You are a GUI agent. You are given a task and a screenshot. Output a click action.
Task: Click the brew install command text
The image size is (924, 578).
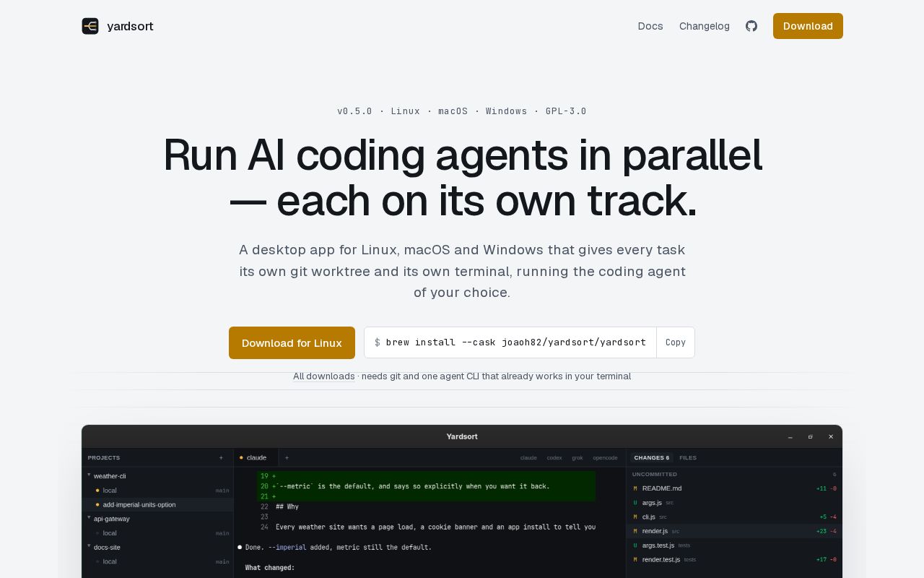[x=516, y=342]
